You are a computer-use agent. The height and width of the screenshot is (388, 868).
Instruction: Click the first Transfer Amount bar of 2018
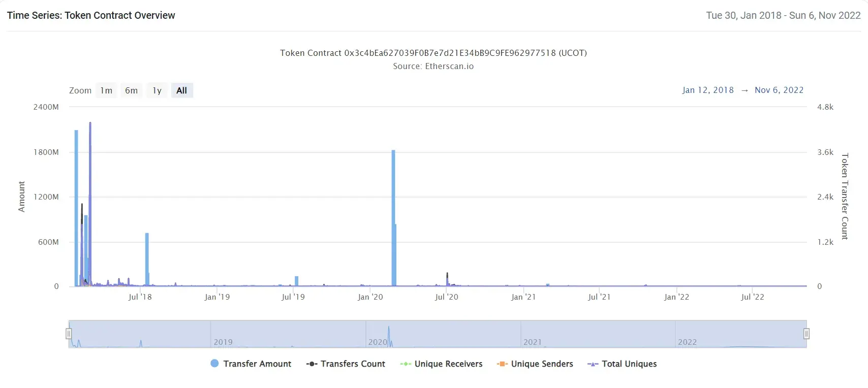coord(76,208)
